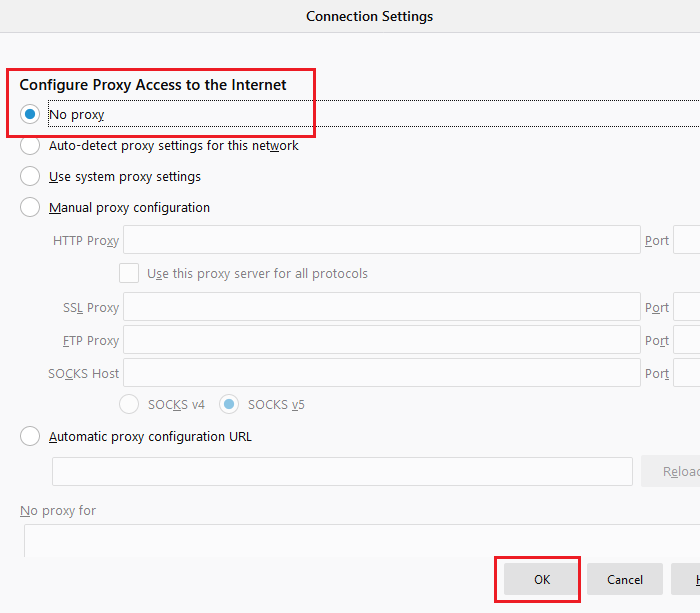Click into the FTP Proxy field
Screen dimensions: 700x613
381,340
